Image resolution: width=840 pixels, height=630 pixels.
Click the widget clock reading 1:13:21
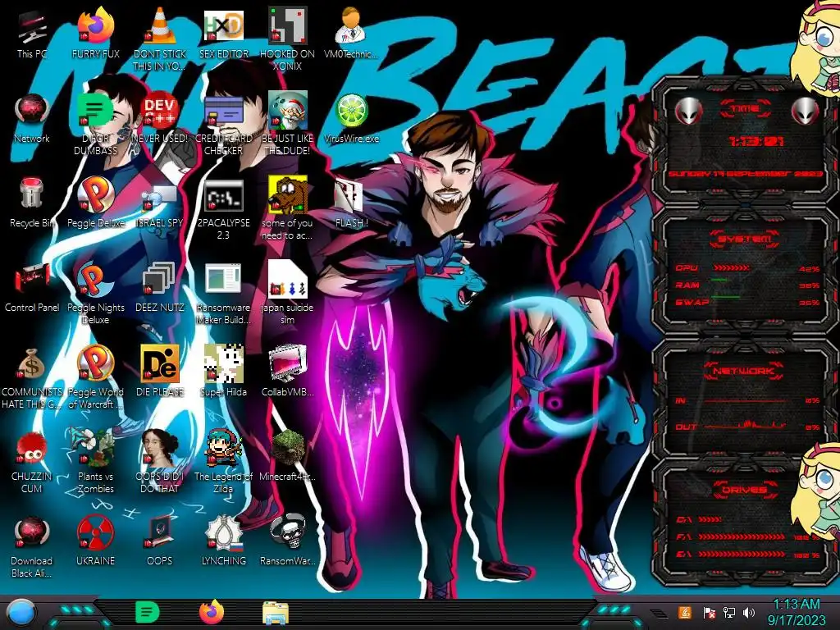pos(756,141)
